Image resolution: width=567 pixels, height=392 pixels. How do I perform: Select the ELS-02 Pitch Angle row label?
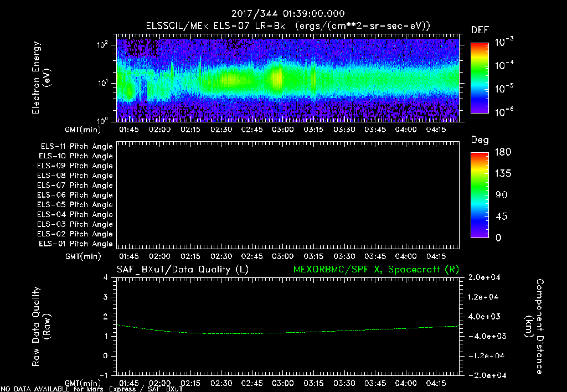(x=75, y=234)
